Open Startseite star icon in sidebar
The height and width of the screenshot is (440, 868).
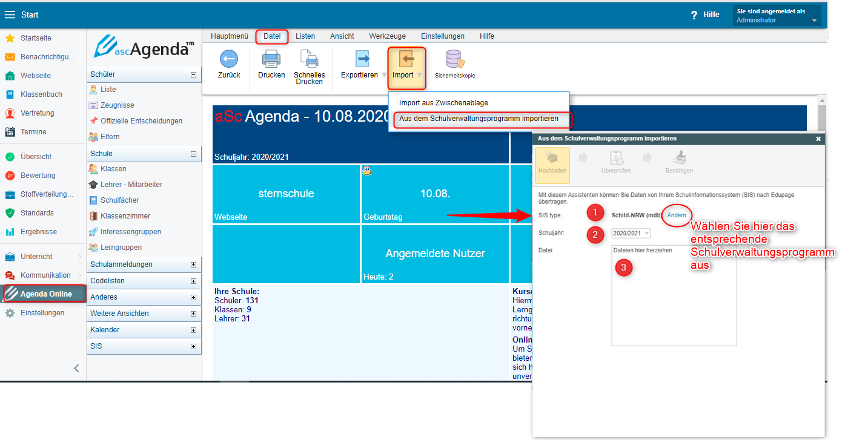point(10,38)
